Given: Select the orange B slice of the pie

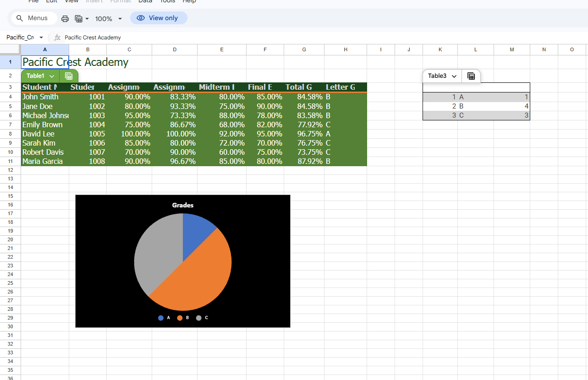Looking at the screenshot, I should 198,279.
